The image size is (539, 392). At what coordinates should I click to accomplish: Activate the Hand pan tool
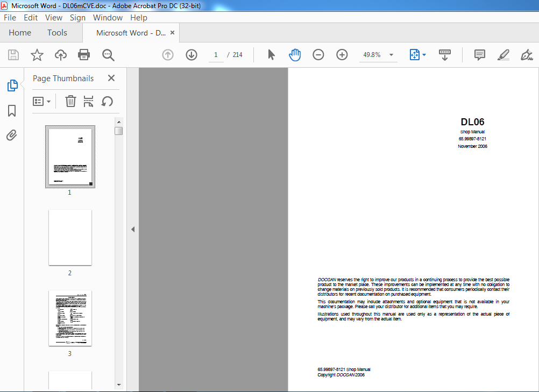click(295, 55)
